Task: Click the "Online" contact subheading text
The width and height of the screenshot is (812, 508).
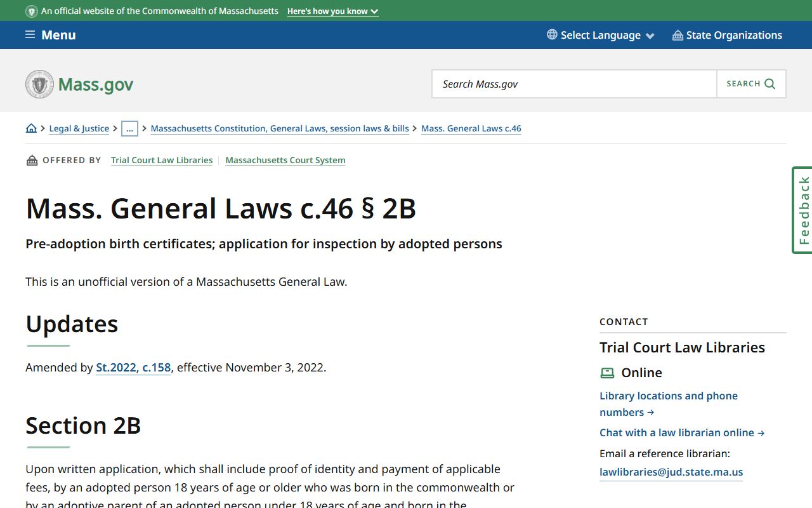Action: tap(641, 373)
